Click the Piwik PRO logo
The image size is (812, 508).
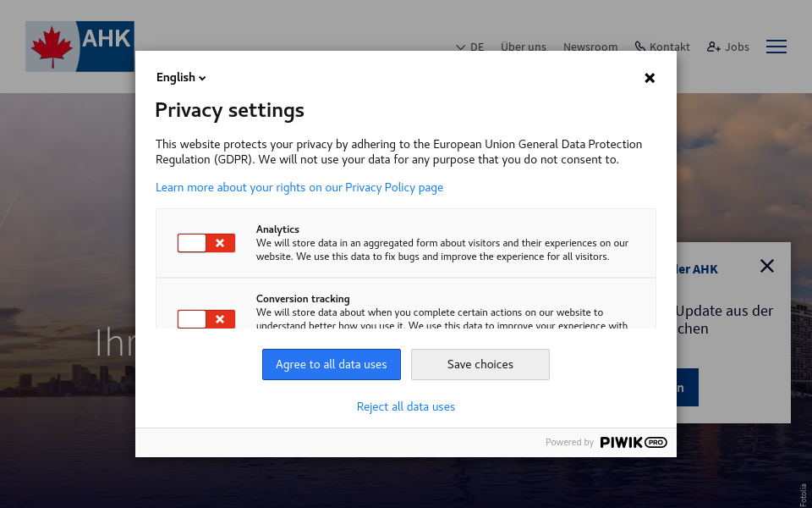point(634,442)
